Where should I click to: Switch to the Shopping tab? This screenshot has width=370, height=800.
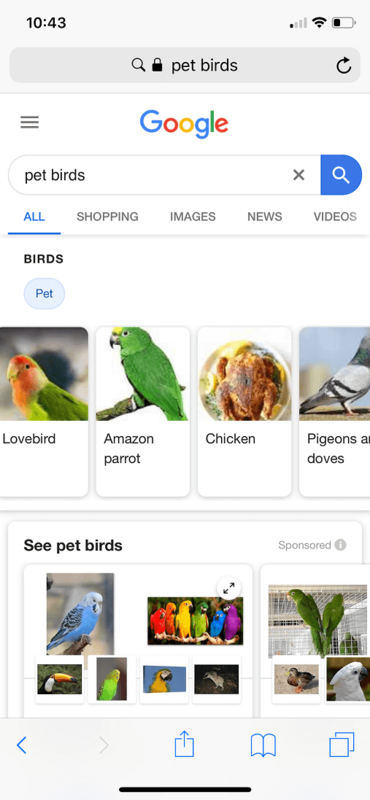click(107, 216)
